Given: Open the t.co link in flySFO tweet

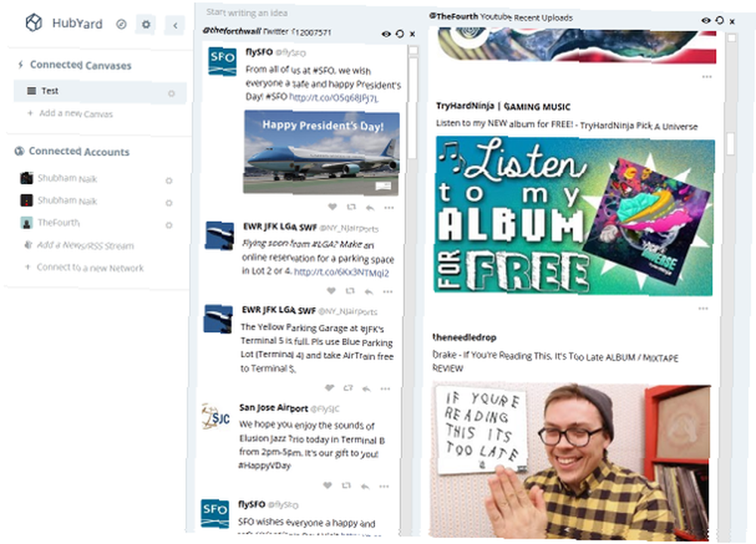Looking at the screenshot, I should coord(333,98).
